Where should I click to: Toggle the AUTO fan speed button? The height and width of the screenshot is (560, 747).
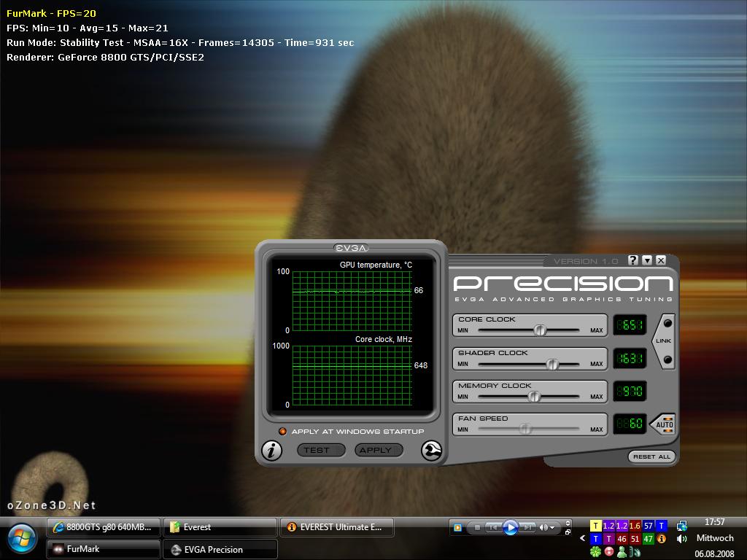(x=664, y=424)
